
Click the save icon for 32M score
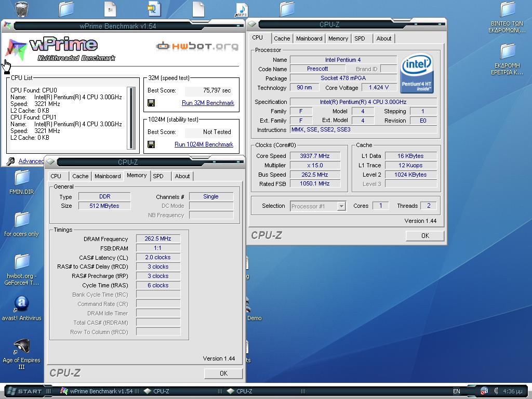point(151,103)
